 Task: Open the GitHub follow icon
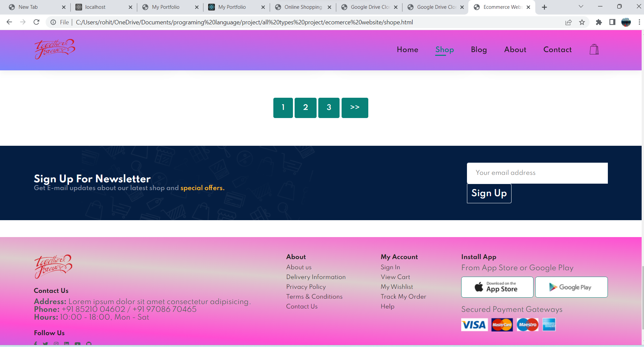[89, 344]
